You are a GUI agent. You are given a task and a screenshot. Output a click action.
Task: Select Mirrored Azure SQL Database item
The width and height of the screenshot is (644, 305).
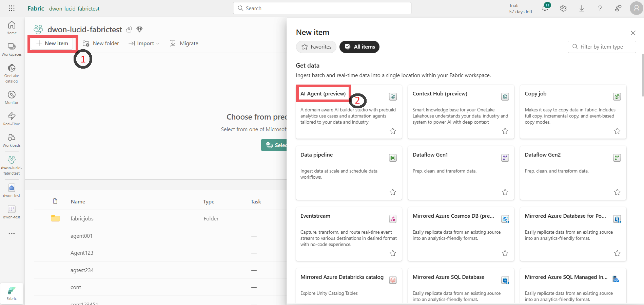pos(461,286)
